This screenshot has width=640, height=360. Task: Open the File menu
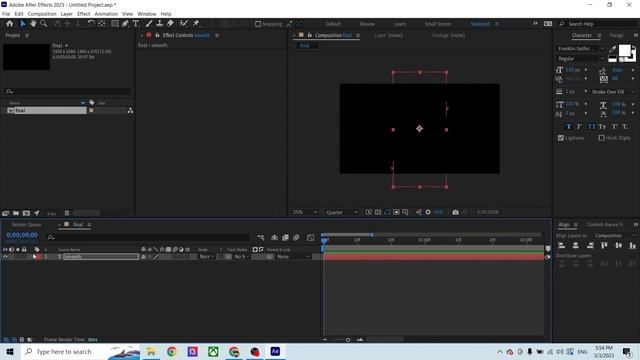pos(6,14)
